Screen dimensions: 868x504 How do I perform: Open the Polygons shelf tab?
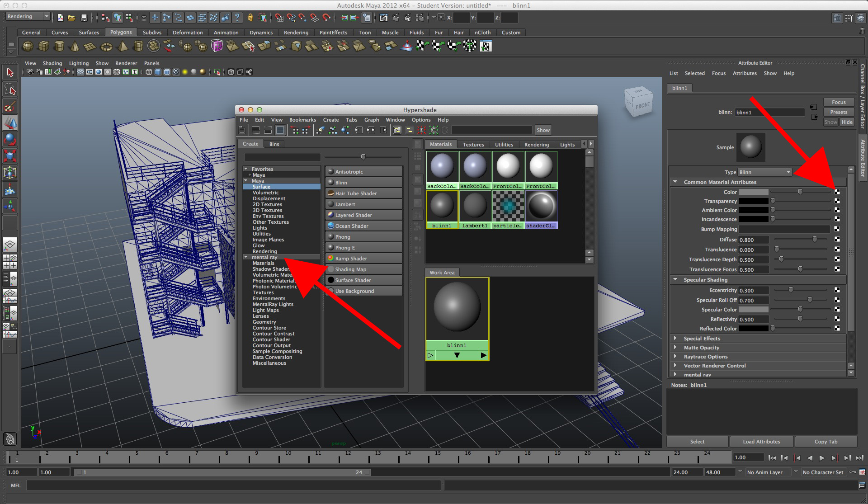[x=121, y=32]
